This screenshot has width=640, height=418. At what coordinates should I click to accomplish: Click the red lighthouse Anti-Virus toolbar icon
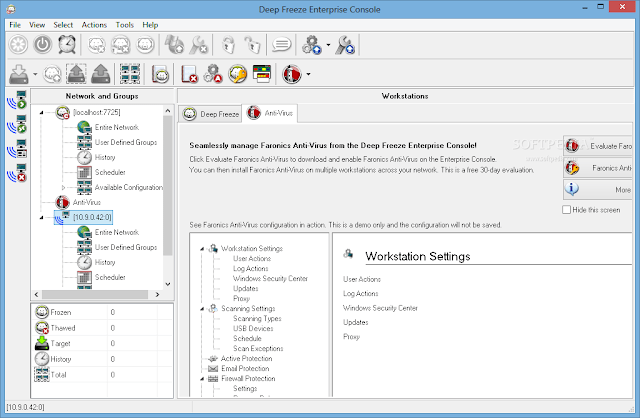291,74
